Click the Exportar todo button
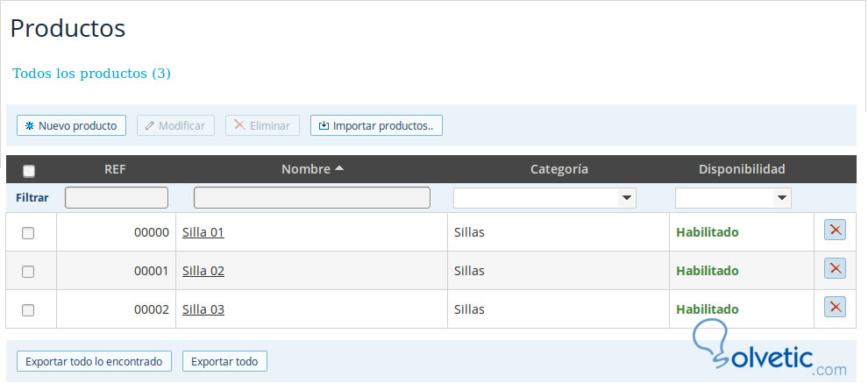The height and width of the screenshot is (383, 868). coord(224,361)
